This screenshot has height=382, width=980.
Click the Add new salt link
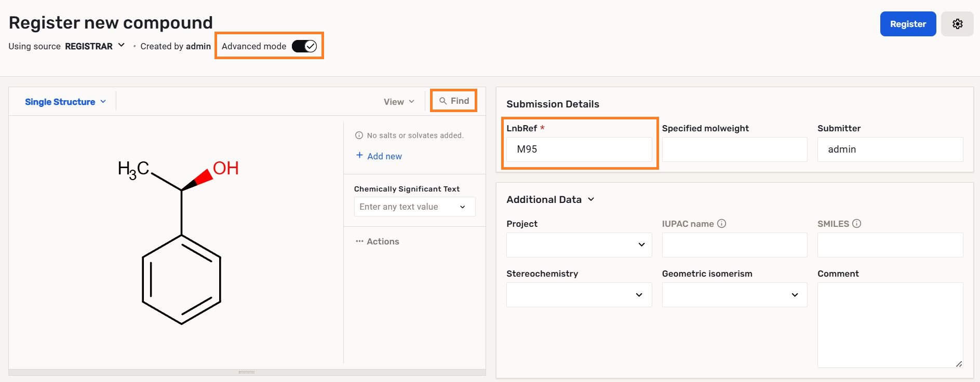pyautogui.click(x=384, y=156)
